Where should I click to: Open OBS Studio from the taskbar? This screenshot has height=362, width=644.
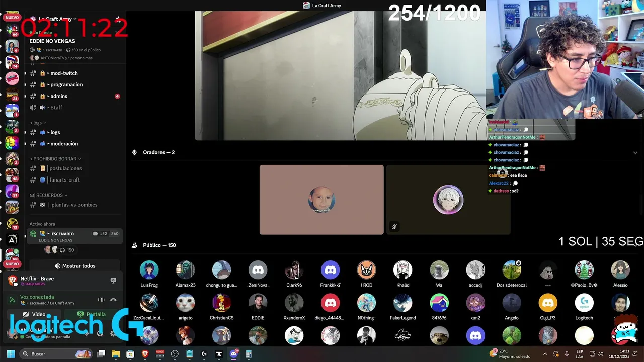(175, 354)
